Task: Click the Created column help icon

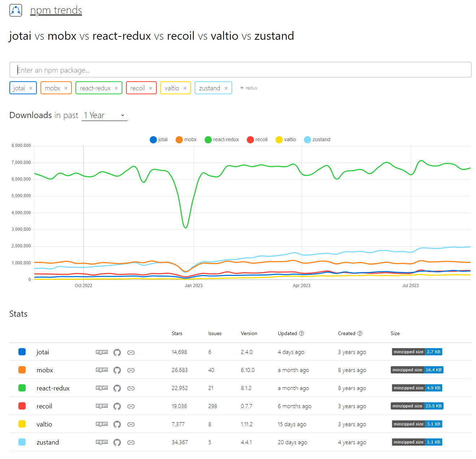Action: 360,334
